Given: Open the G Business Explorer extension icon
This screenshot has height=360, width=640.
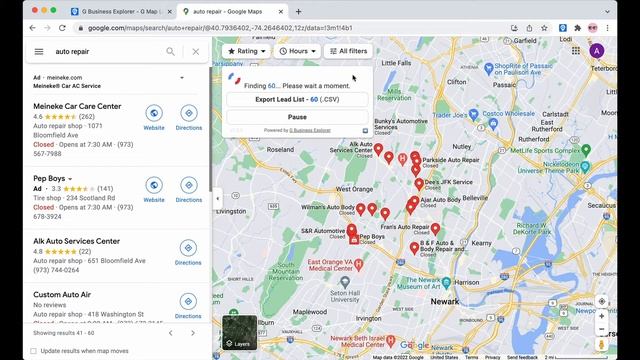Looking at the screenshot, I should click(x=563, y=28).
